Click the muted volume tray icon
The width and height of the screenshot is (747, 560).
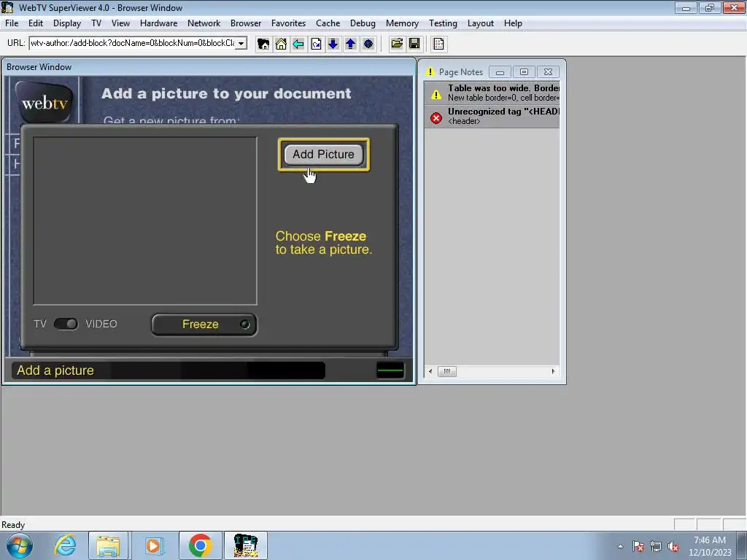click(673, 547)
